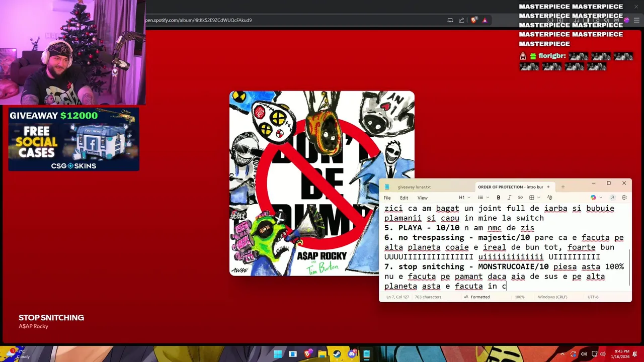Open Brave browser from taskbar

(307, 354)
